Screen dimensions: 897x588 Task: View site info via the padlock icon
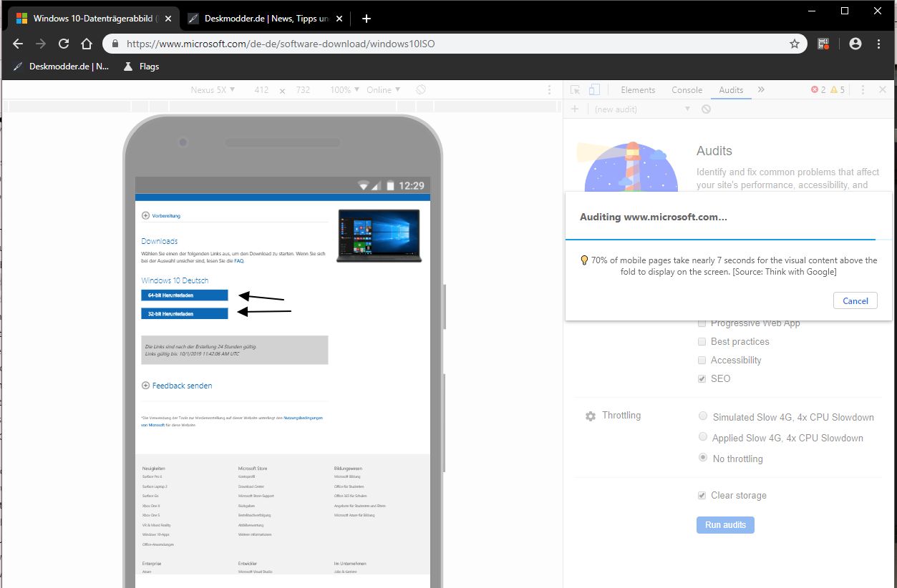pos(115,44)
